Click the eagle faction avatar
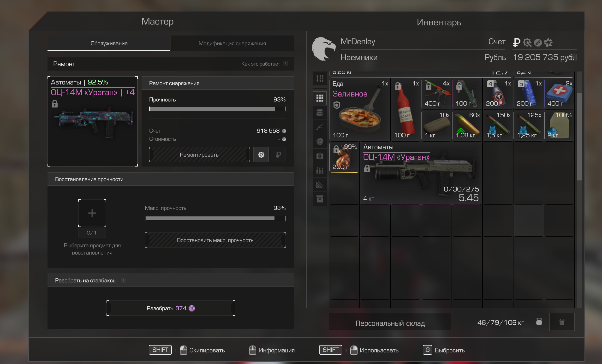Viewport: 602px width, 364px height. coord(324,49)
